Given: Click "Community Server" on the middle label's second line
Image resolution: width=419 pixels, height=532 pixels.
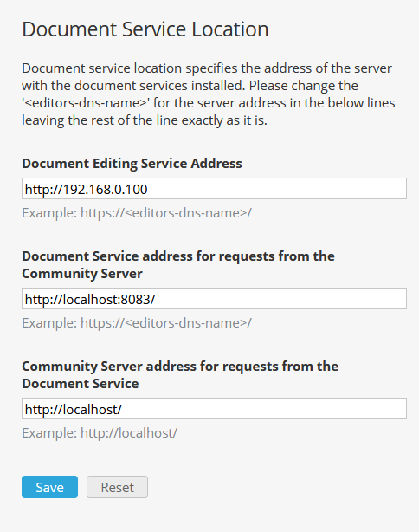Looking at the screenshot, I should coord(82,274).
